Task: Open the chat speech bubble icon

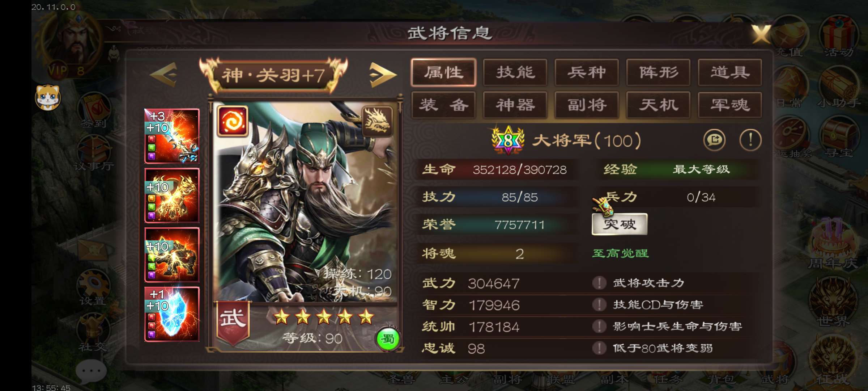Action: click(91, 371)
